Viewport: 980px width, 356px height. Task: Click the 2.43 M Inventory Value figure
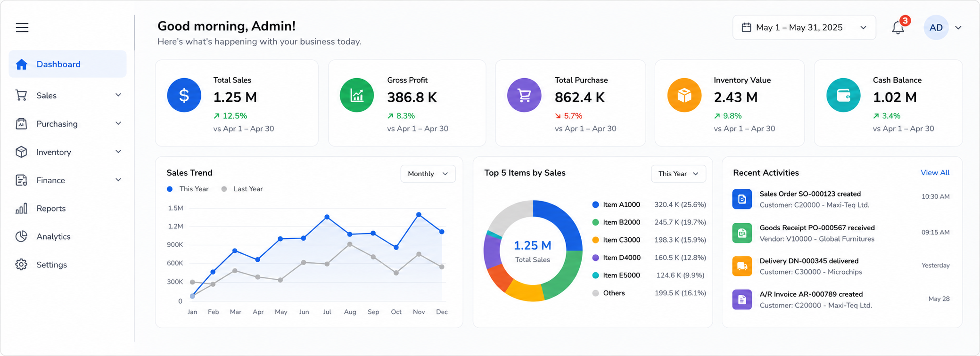click(x=736, y=97)
